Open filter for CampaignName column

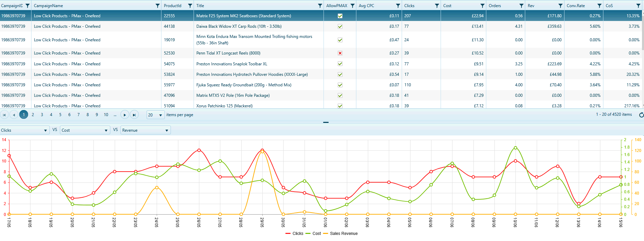click(x=157, y=6)
